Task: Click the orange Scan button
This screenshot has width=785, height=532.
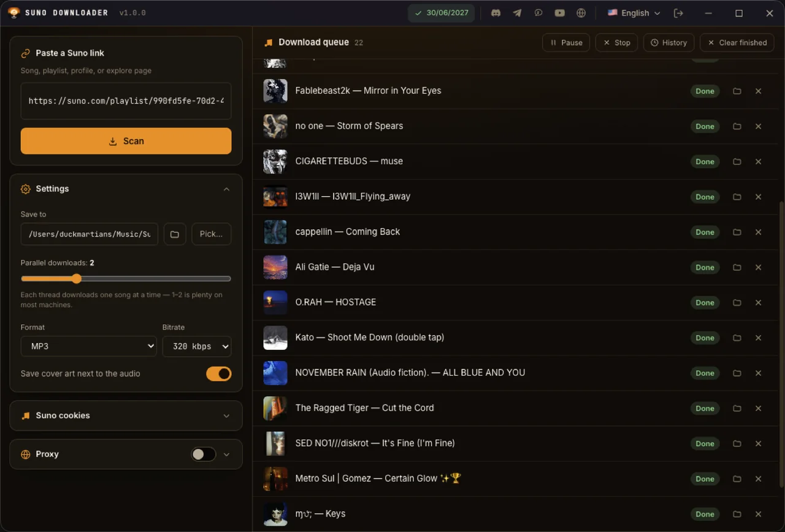Action: [x=126, y=141]
